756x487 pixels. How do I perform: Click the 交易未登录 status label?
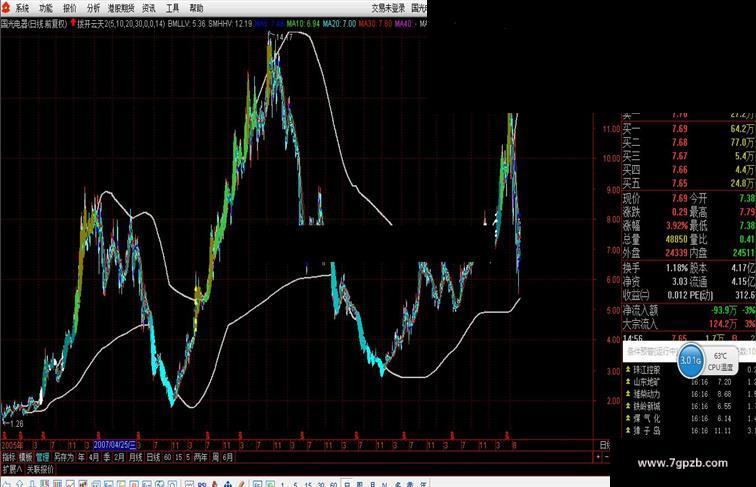[388, 8]
